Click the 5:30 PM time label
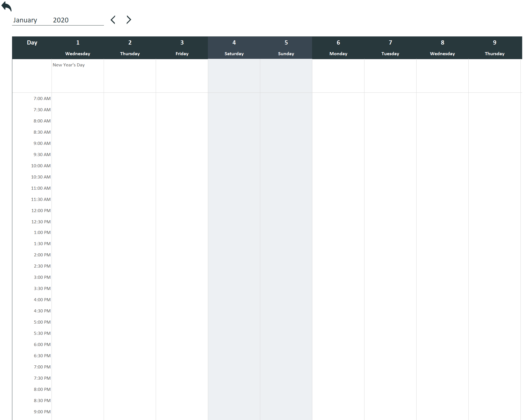 click(x=42, y=333)
